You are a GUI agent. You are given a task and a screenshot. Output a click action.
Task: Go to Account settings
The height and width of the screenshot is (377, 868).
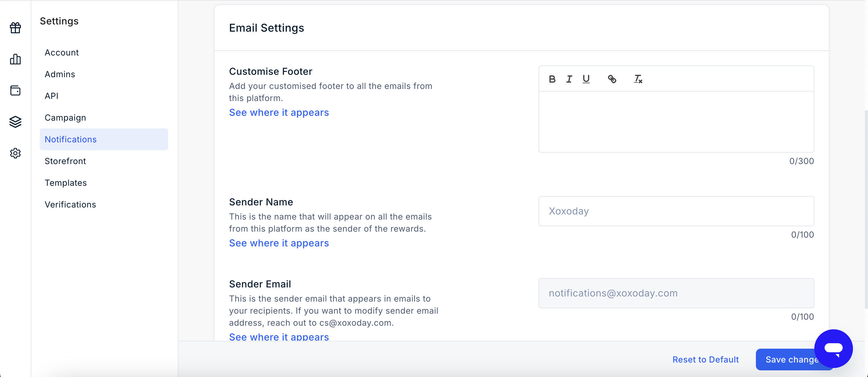pos(62,52)
